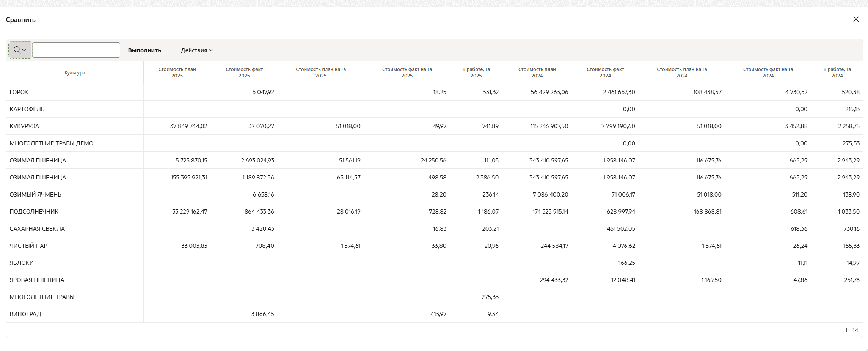Click the pagination text 1 - 14
The height and width of the screenshot is (351, 868).
[x=851, y=331]
